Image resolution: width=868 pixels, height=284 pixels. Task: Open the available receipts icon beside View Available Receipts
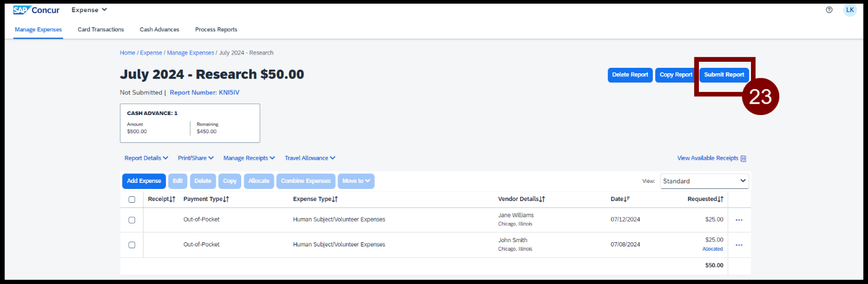[743, 158]
